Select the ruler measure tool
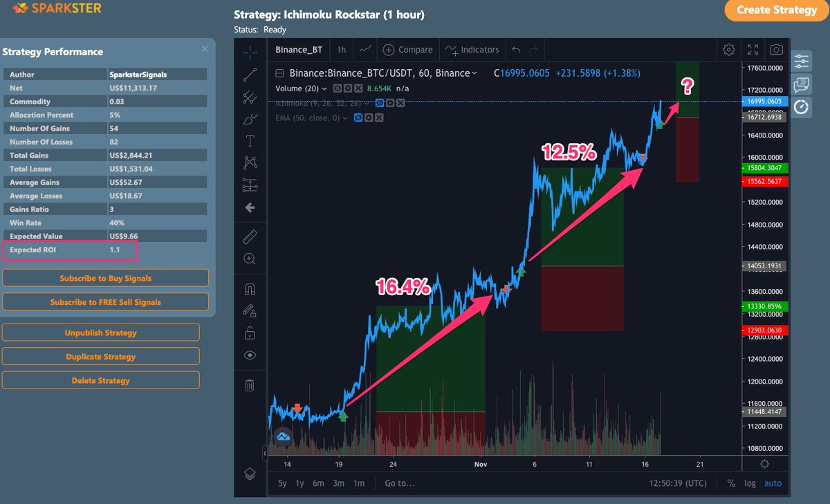 point(250,237)
